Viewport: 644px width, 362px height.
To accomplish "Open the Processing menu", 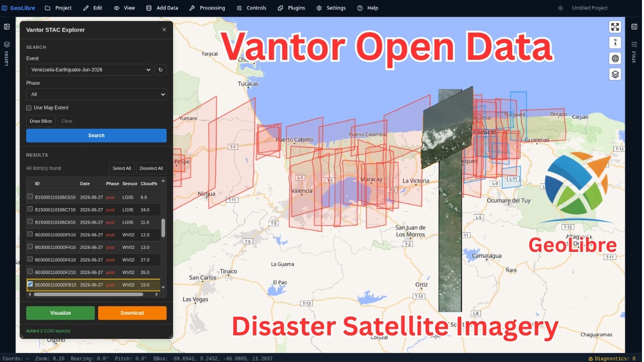I will [x=207, y=8].
